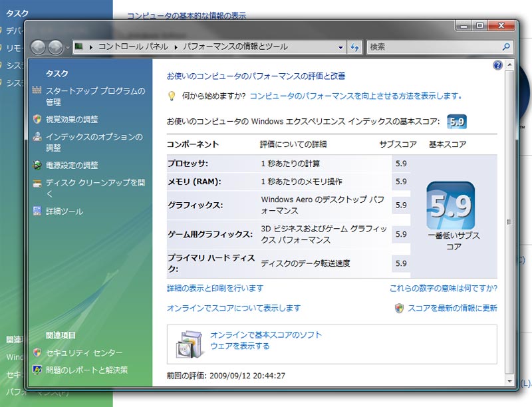Open スタートアップ プログラムの管理 task
532x407 pixels.
pos(95,96)
